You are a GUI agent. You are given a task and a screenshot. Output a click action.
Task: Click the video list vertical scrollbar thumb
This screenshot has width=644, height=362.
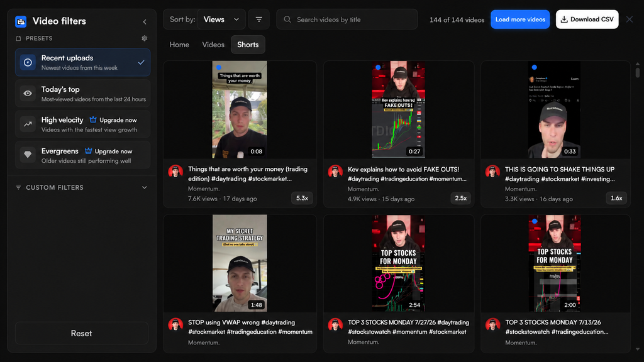click(638, 72)
